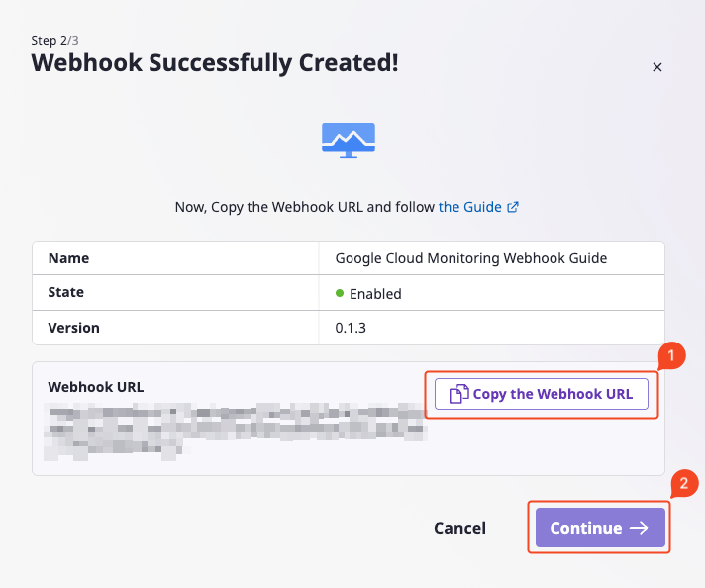
Task: Click the red annotation badge number 1
Action: click(671, 355)
